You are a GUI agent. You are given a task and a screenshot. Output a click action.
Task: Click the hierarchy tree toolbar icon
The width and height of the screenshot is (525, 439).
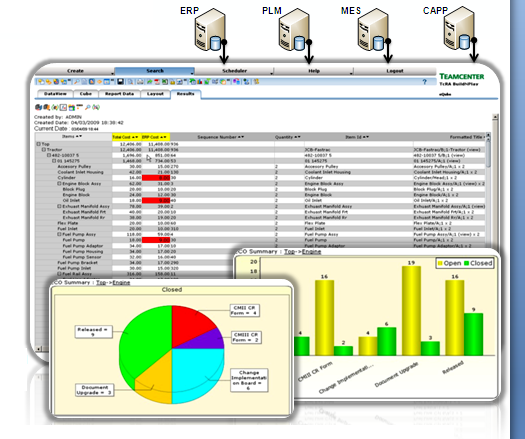(246, 82)
